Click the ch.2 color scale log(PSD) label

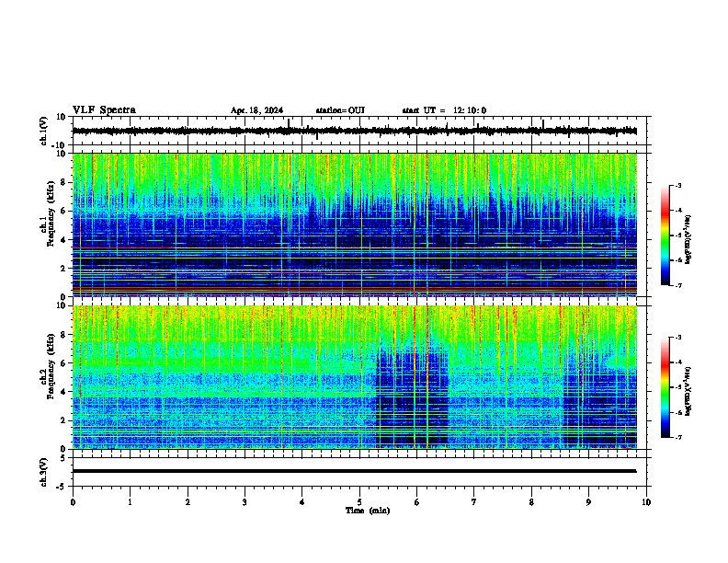click(688, 391)
